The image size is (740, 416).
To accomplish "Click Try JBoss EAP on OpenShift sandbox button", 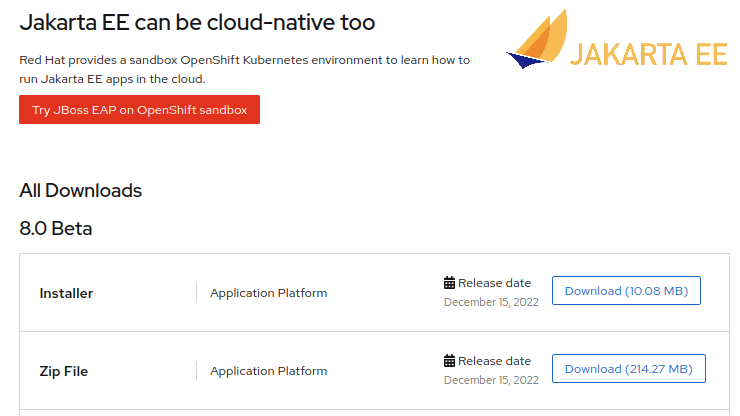I will point(139,110).
